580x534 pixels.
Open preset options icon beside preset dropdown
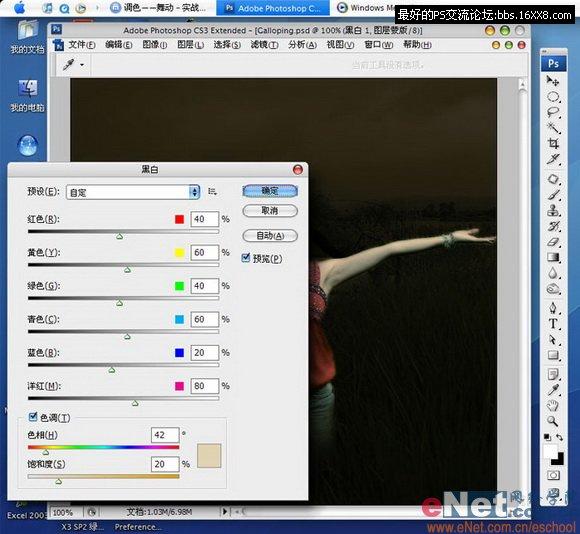[212, 192]
